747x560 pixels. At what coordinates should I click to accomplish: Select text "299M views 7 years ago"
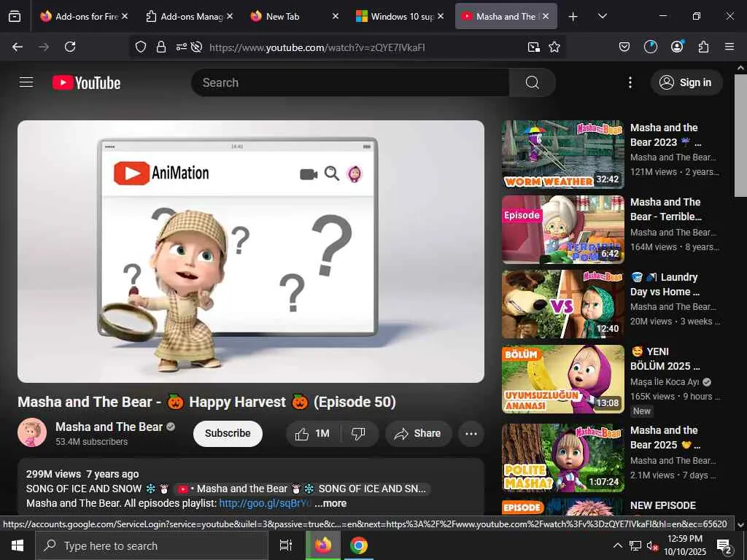pos(82,474)
